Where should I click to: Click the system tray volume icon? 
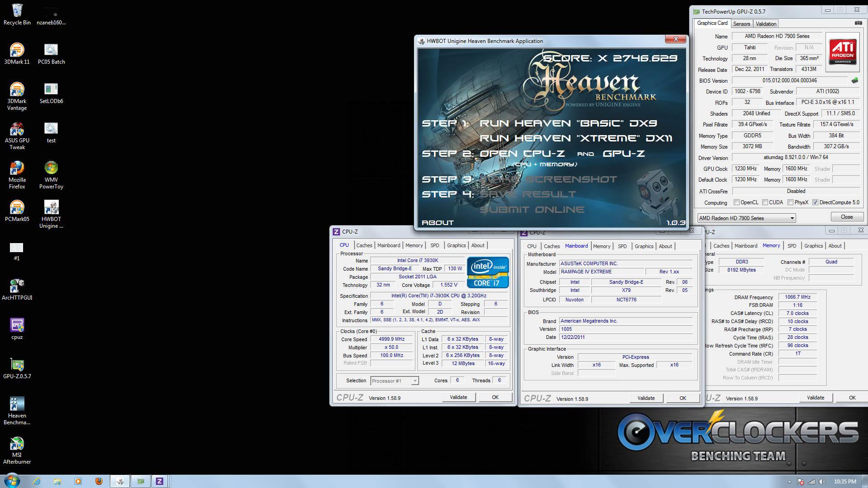coord(822,482)
